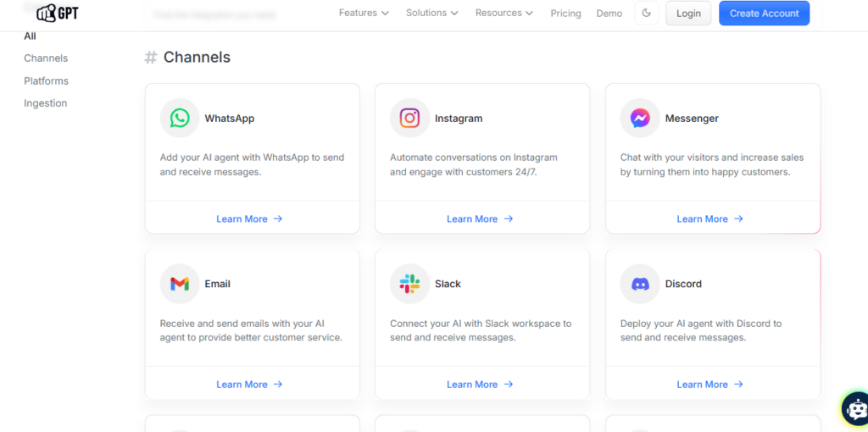The image size is (868, 432).
Task: Open Learn More for WhatsApp
Action: [250, 219]
